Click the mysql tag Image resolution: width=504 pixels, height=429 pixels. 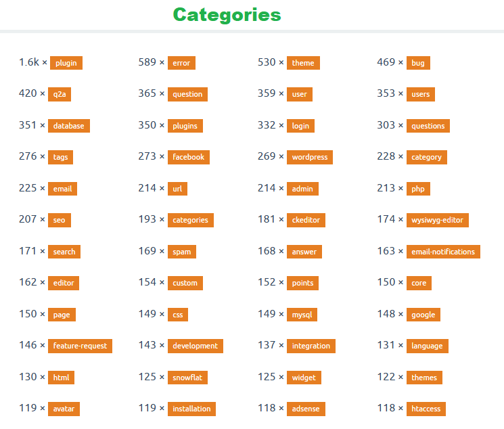[x=302, y=315]
